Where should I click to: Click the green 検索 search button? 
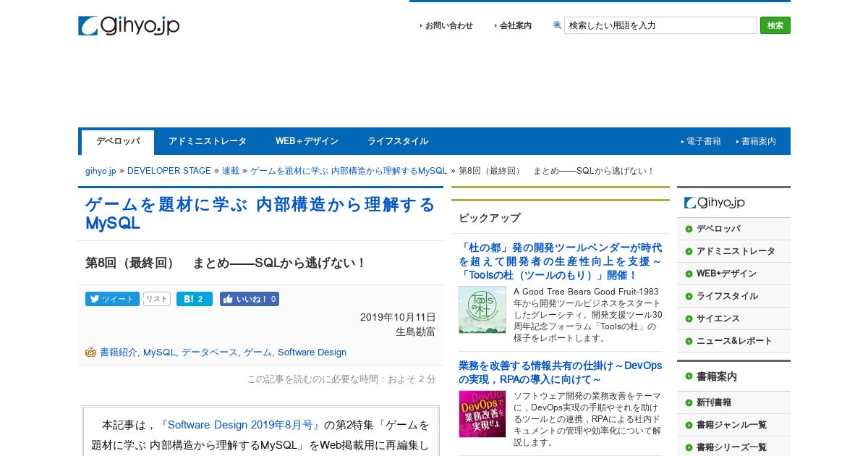click(775, 25)
